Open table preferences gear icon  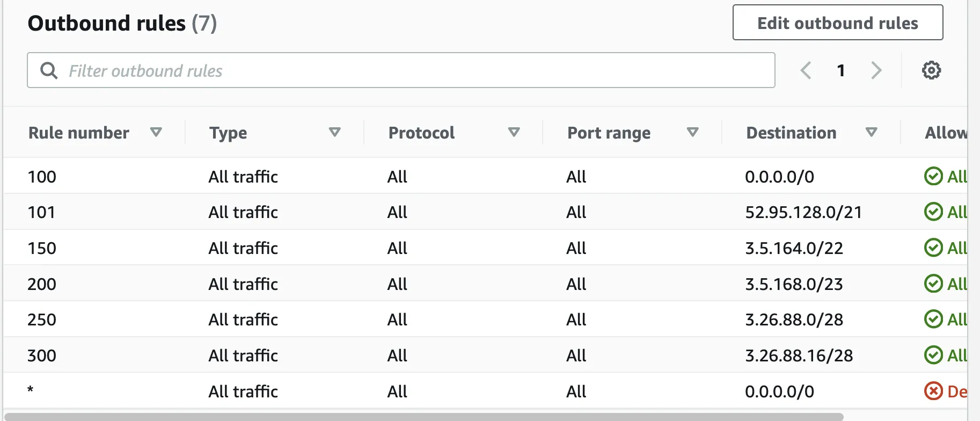coord(931,70)
